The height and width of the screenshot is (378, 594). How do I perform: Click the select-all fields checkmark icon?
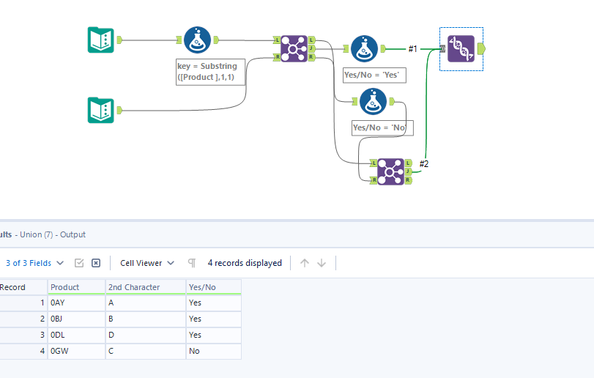pyautogui.click(x=79, y=263)
